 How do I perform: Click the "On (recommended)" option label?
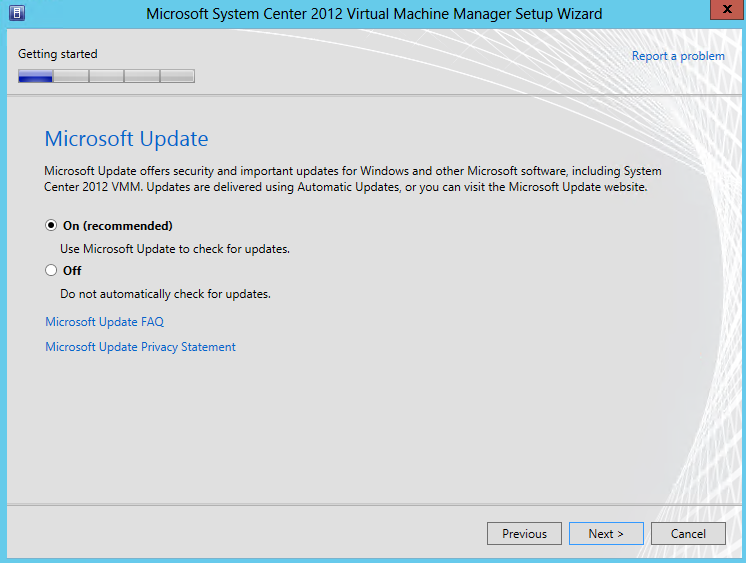click(x=118, y=226)
